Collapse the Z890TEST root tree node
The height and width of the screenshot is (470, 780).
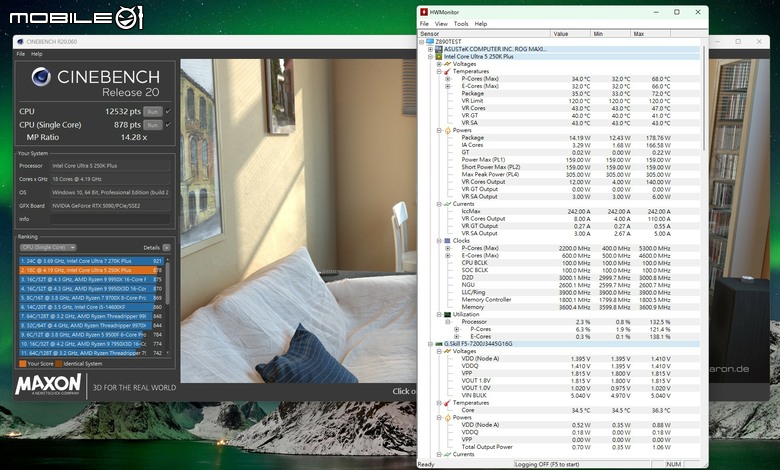[x=421, y=42]
